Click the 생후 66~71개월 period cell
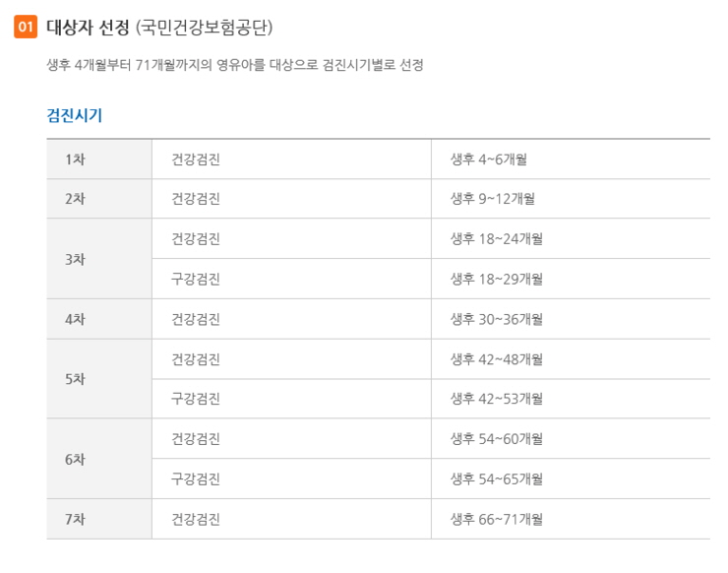Image resolution: width=728 pixels, height=573 pixels. point(497,519)
